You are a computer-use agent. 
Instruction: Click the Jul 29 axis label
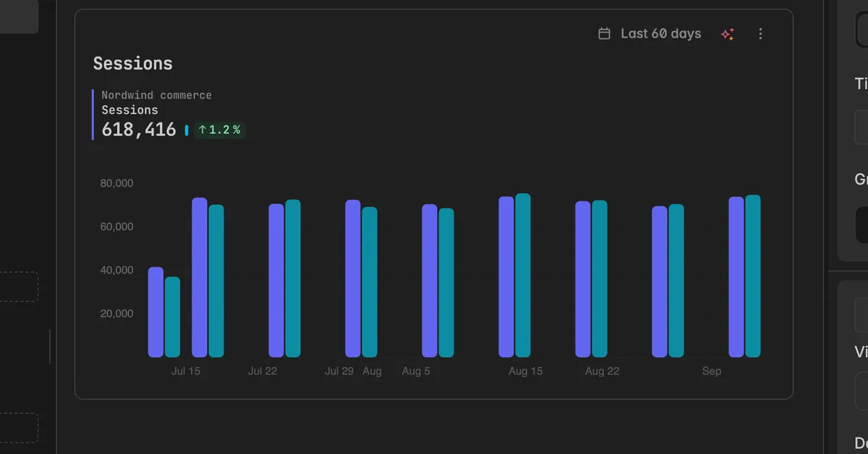(x=339, y=371)
